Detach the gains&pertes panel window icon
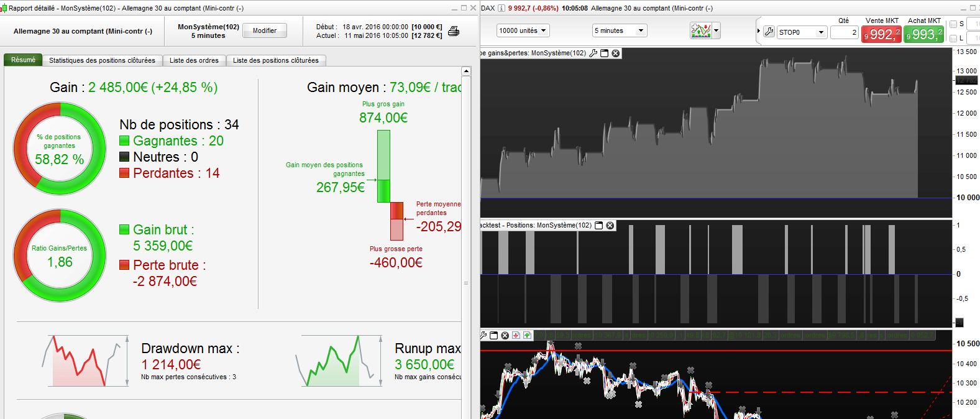The height and width of the screenshot is (419, 980). point(605,53)
